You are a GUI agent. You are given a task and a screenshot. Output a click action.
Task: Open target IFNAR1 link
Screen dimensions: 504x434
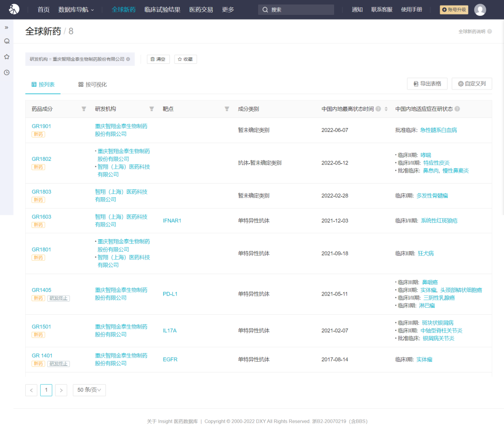[x=172, y=220]
